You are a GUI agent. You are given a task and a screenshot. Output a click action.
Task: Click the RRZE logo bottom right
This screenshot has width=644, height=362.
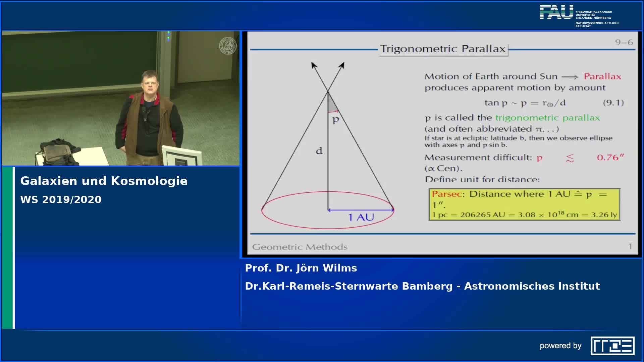(612, 346)
